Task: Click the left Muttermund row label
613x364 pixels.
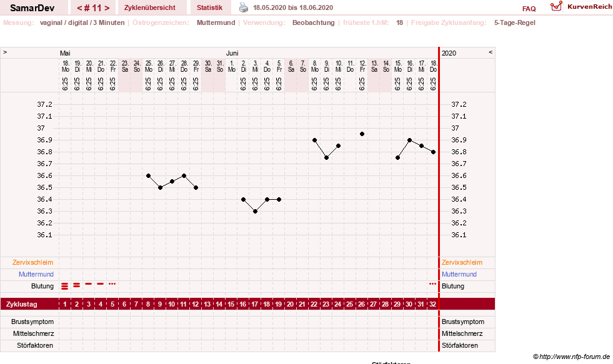Action: (36, 274)
